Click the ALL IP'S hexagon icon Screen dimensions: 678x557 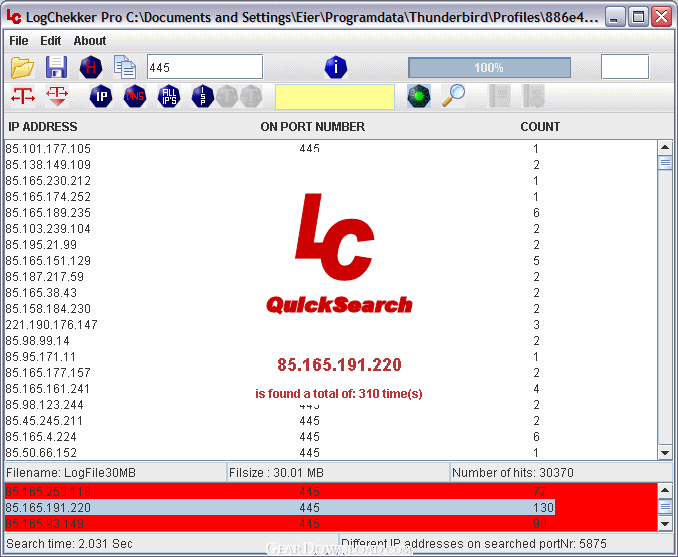coord(169,96)
